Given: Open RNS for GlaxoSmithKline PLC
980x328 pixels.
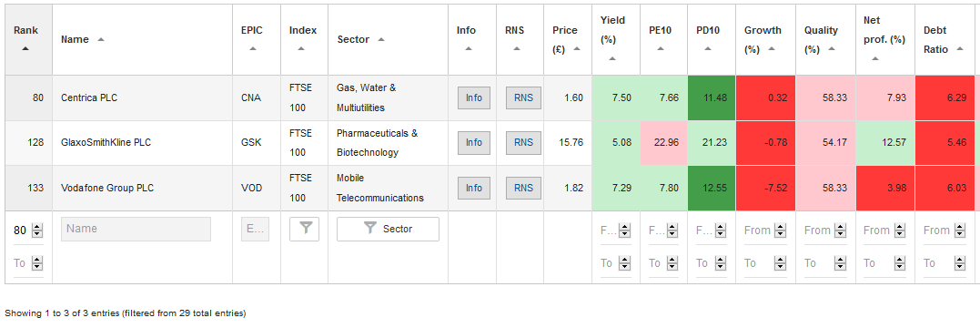Looking at the screenshot, I should click(523, 143).
